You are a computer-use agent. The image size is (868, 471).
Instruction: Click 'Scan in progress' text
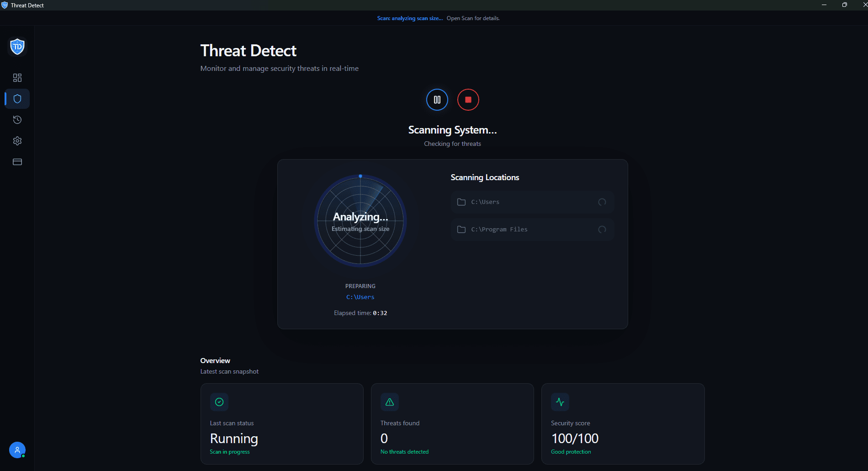(x=230, y=452)
